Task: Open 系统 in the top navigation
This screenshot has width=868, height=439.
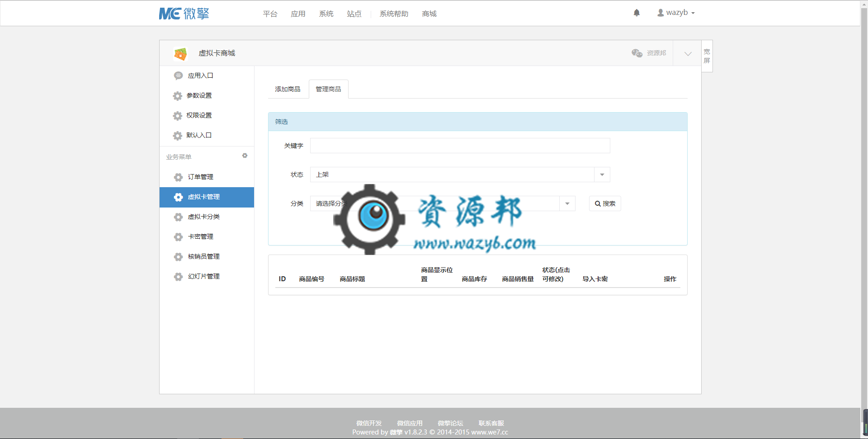Action: (326, 14)
